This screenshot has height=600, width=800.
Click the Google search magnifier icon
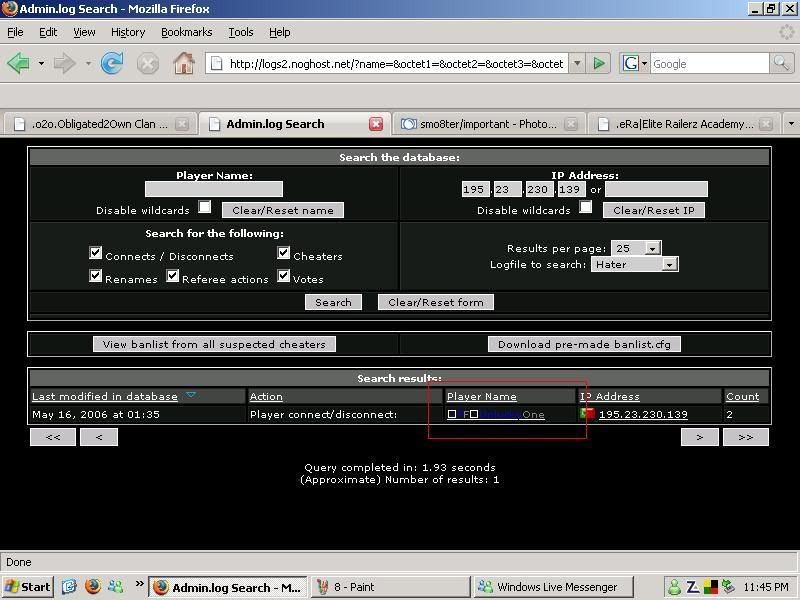coord(781,63)
